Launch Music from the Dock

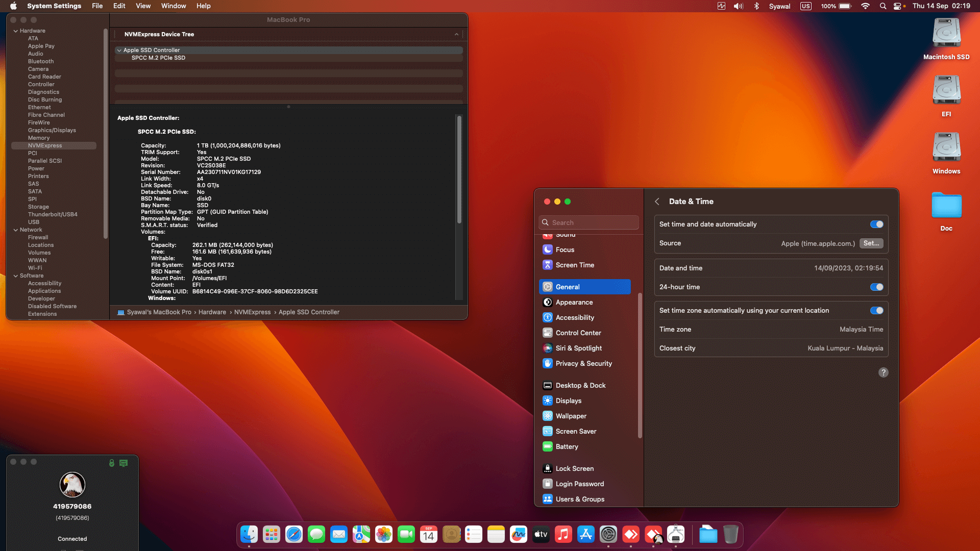[x=563, y=534]
